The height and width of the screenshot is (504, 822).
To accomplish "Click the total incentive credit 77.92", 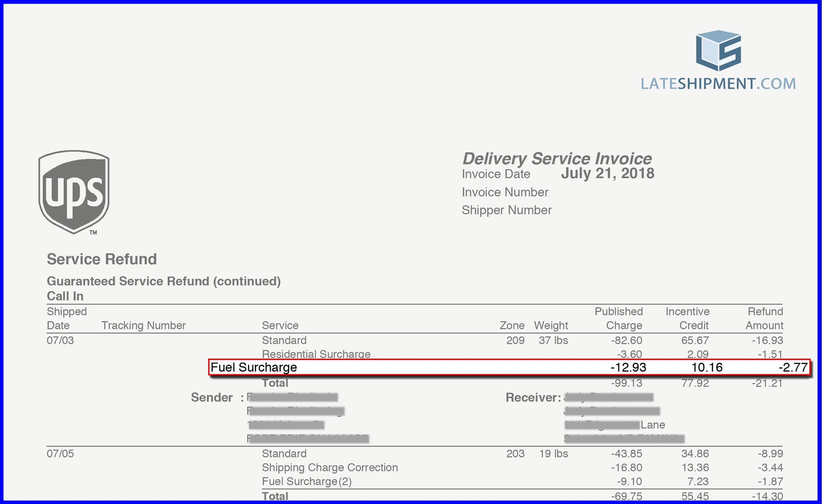I will pos(695,383).
